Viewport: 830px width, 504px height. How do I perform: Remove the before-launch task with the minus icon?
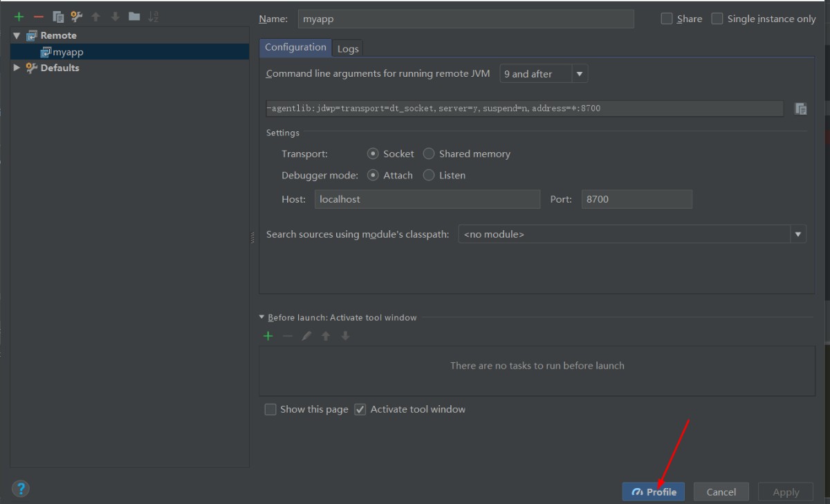point(288,336)
